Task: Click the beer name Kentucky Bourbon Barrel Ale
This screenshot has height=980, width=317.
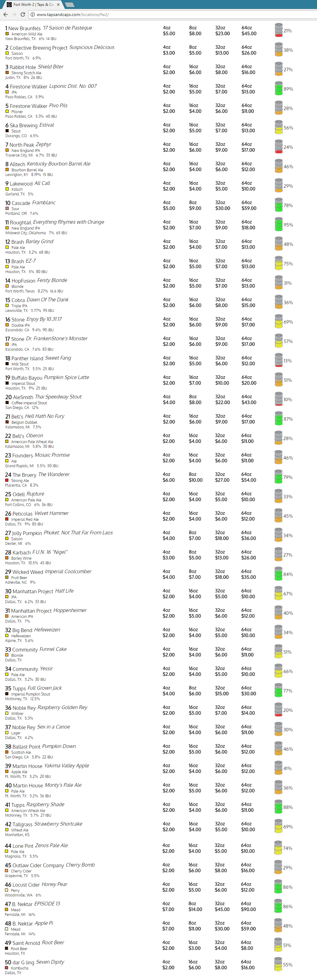Action: click(x=59, y=164)
